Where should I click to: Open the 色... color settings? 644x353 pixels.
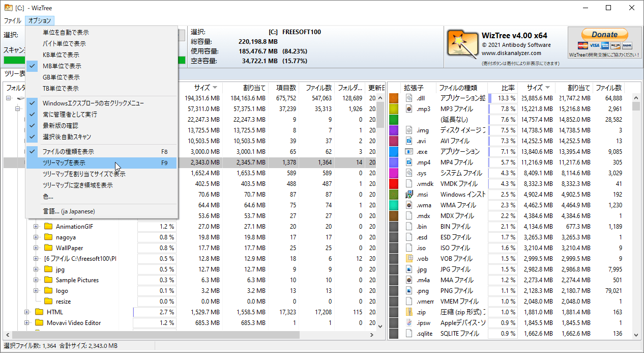pos(102,196)
